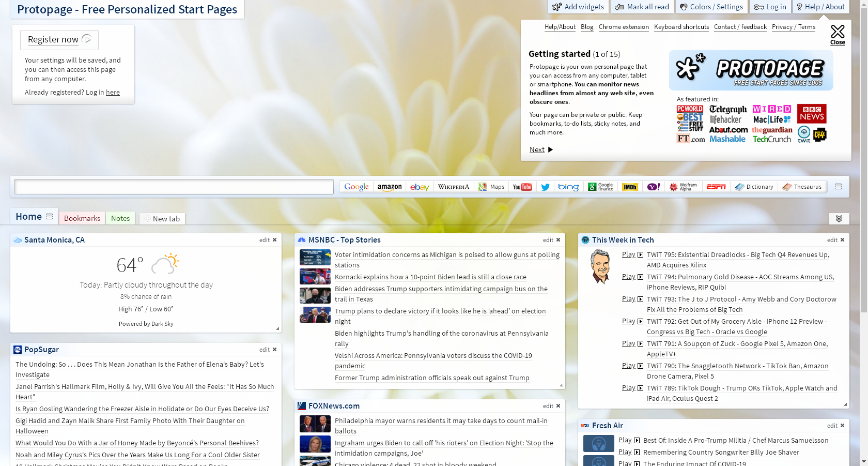The width and height of the screenshot is (868, 466).
Task: Choose the YouTube search button
Action: pyautogui.click(x=522, y=187)
